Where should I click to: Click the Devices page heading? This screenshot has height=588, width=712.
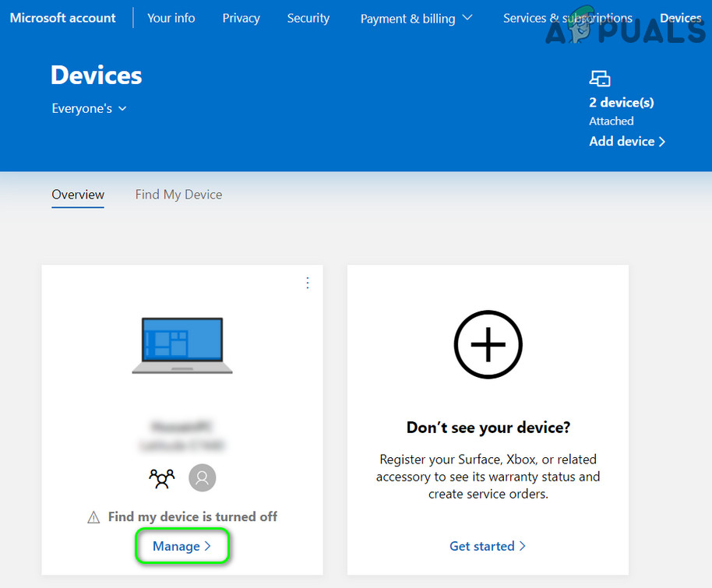point(97,75)
